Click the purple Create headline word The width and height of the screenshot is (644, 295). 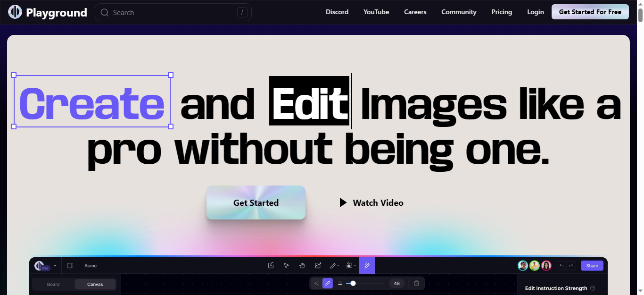[92, 102]
